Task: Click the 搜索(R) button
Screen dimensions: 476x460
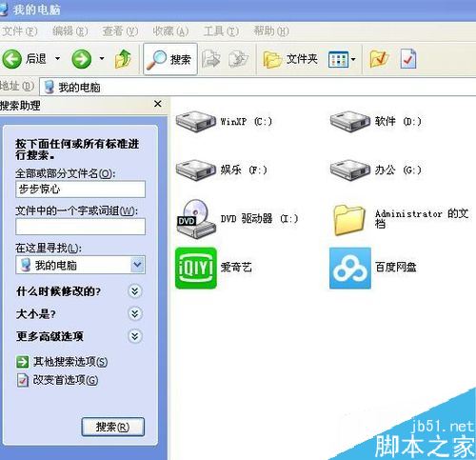Action: click(x=113, y=427)
